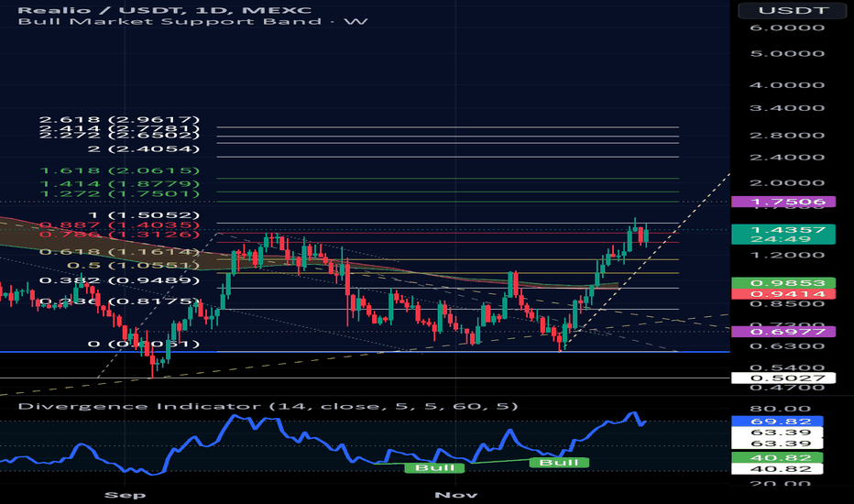Click the 0.5400 price axis tick

pos(787,367)
